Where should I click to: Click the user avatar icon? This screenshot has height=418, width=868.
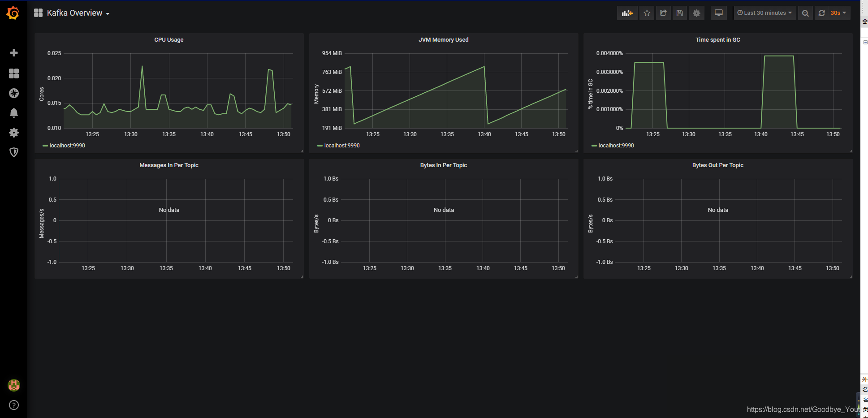[x=14, y=385]
